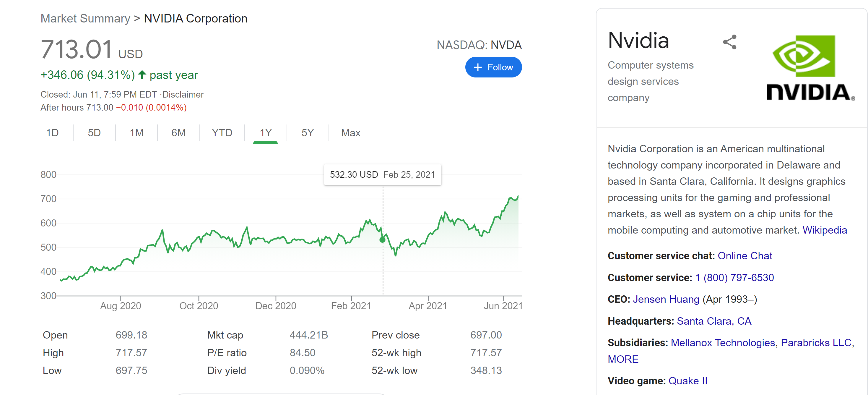This screenshot has height=395, width=868.
Task: Click the P/E ratio value 84.50
Action: [x=302, y=353]
